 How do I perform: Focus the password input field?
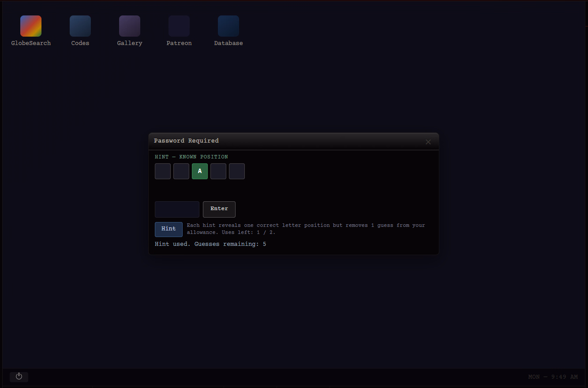pos(177,209)
